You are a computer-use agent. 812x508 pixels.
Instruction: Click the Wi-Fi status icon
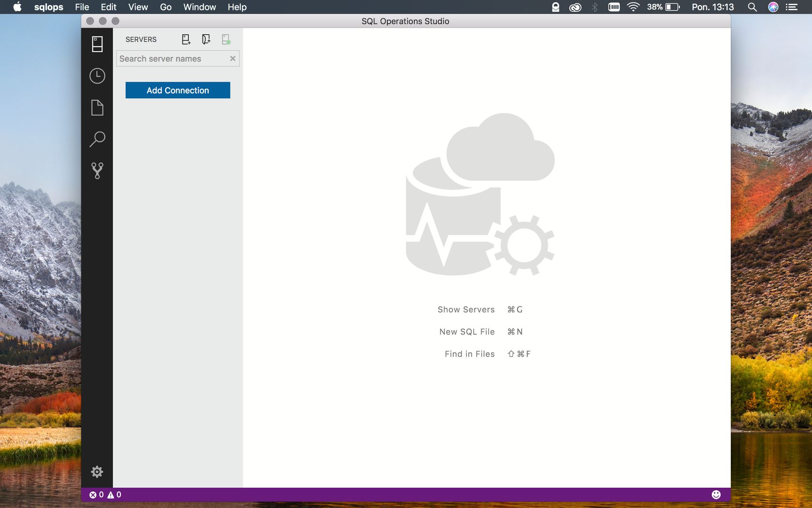pos(633,7)
